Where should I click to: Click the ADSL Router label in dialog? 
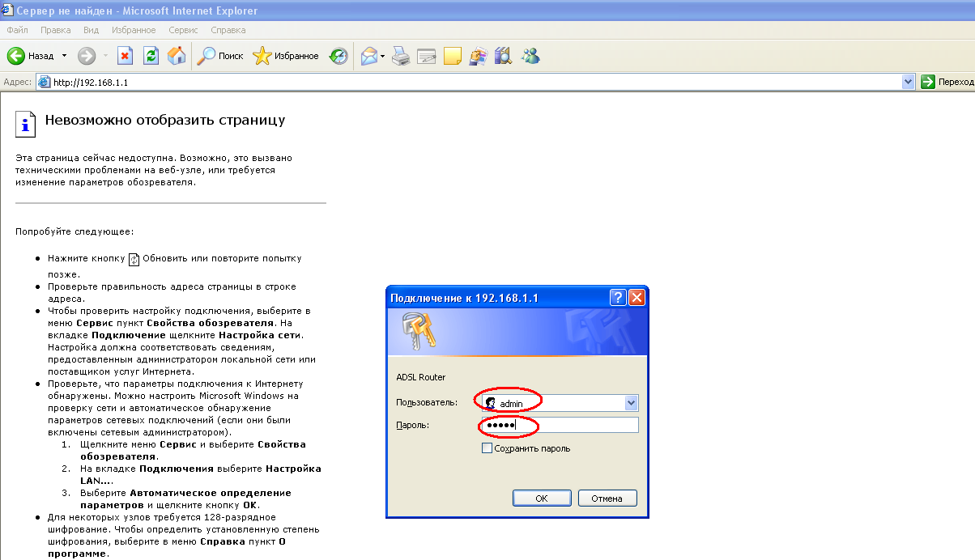coord(421,377)
